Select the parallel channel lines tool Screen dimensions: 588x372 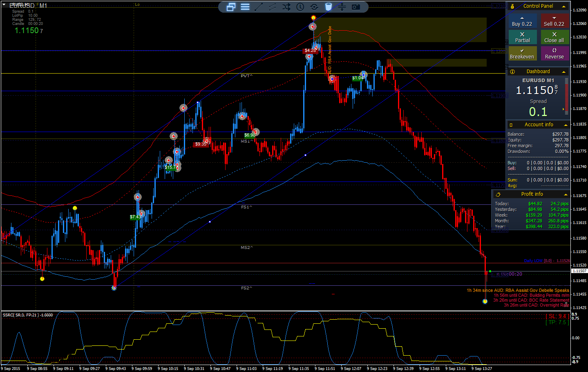click(x=273, y=7)
